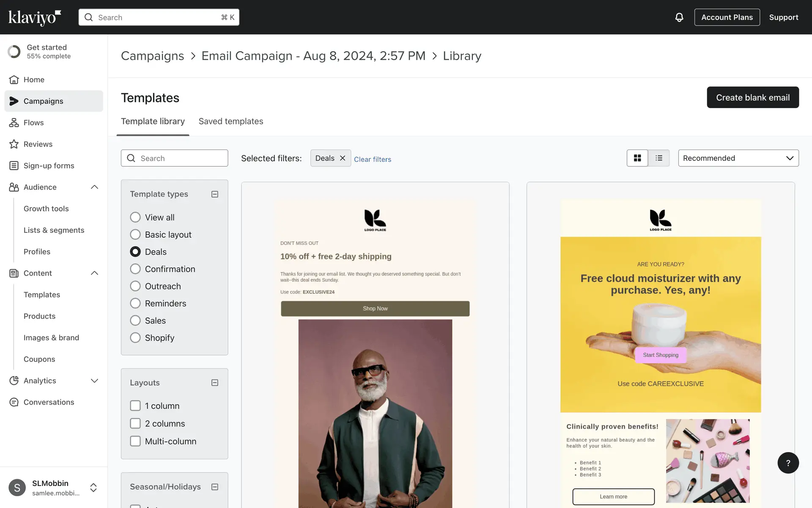
Task: Open Conversations in the sidebar
Action: click(49, 402)
